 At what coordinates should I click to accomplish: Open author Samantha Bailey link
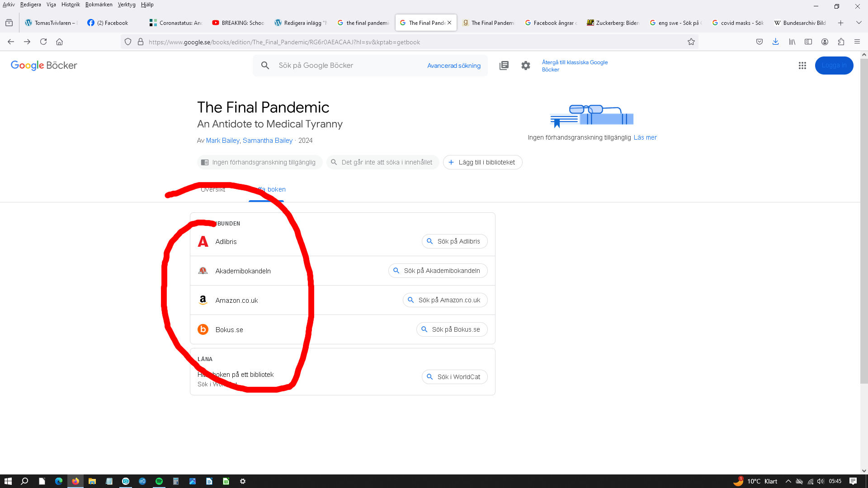coord(268,141)
